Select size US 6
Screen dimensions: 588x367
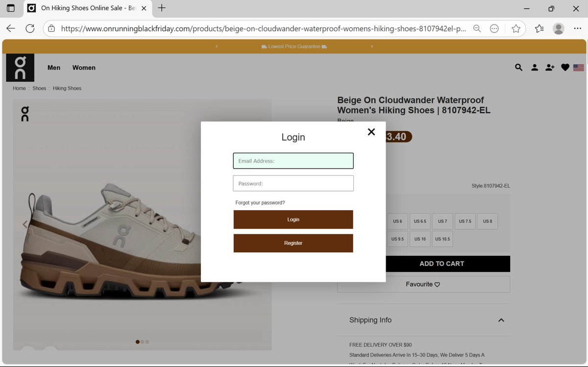click(x=397, y=221)
